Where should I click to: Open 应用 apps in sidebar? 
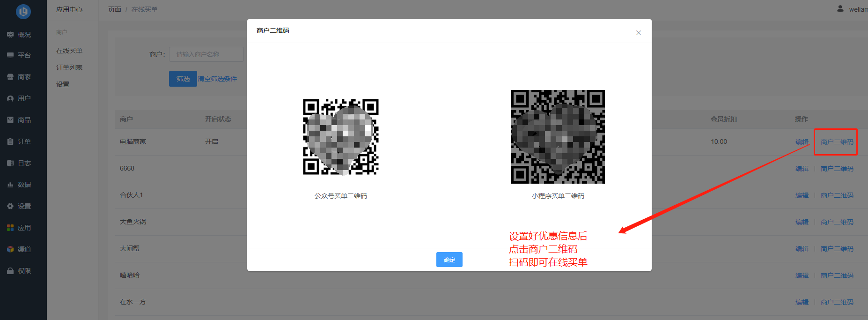pos(19,228)
